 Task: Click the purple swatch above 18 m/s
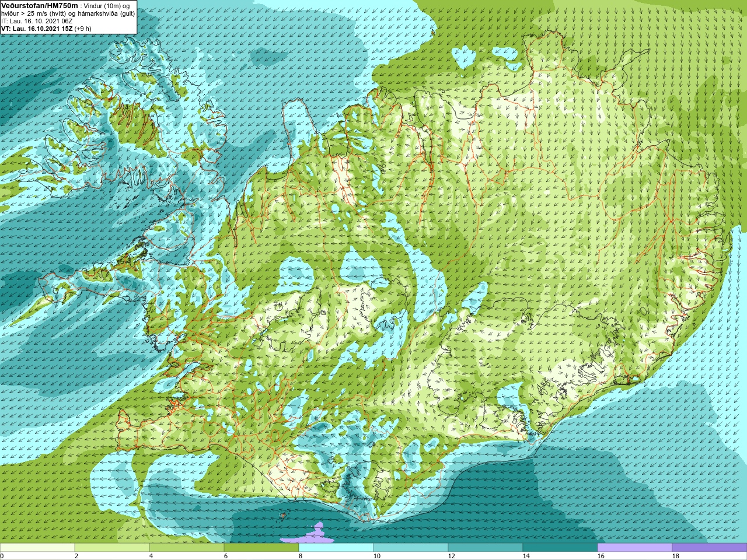tap(710, 548)
